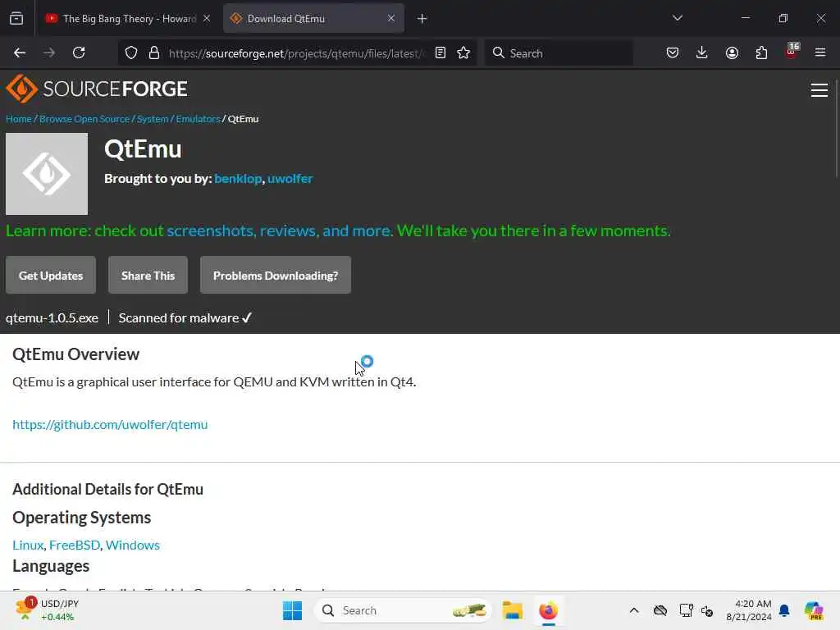Open the Firefox account icon

(732, 52)
